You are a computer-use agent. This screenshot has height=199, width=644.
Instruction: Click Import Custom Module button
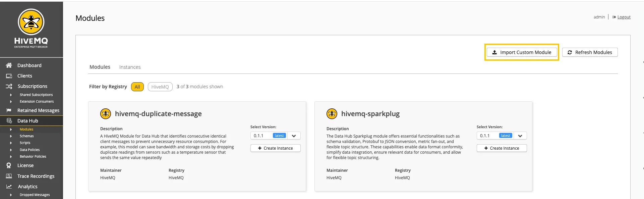522,52
